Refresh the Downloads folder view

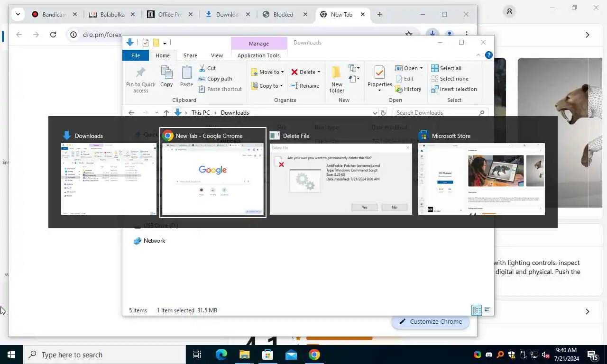(383, 113)
